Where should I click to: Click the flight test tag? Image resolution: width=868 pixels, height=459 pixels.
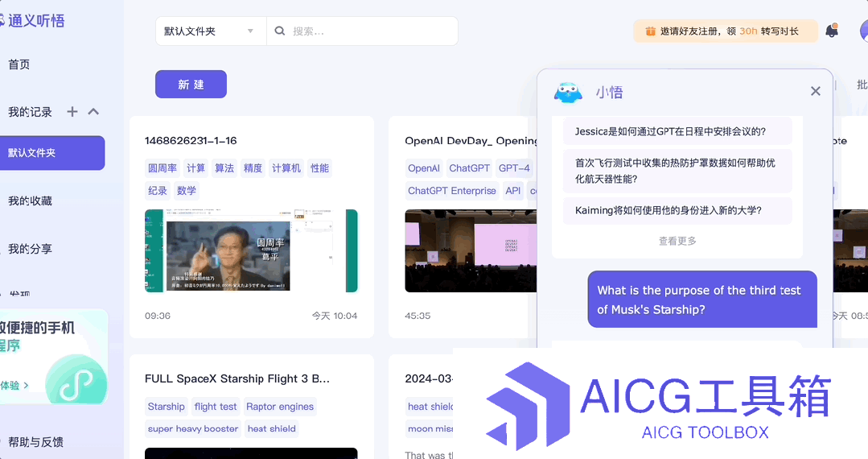point(216,407)
